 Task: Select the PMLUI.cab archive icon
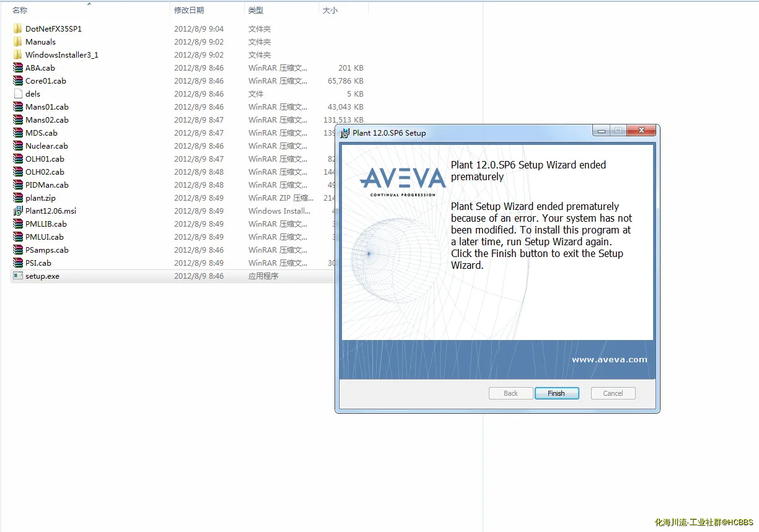pyautogui.click(x=17, y=237)
